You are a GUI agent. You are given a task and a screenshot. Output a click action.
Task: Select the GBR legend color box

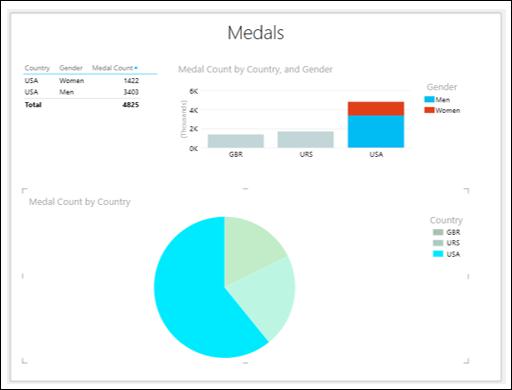(438, 232)
